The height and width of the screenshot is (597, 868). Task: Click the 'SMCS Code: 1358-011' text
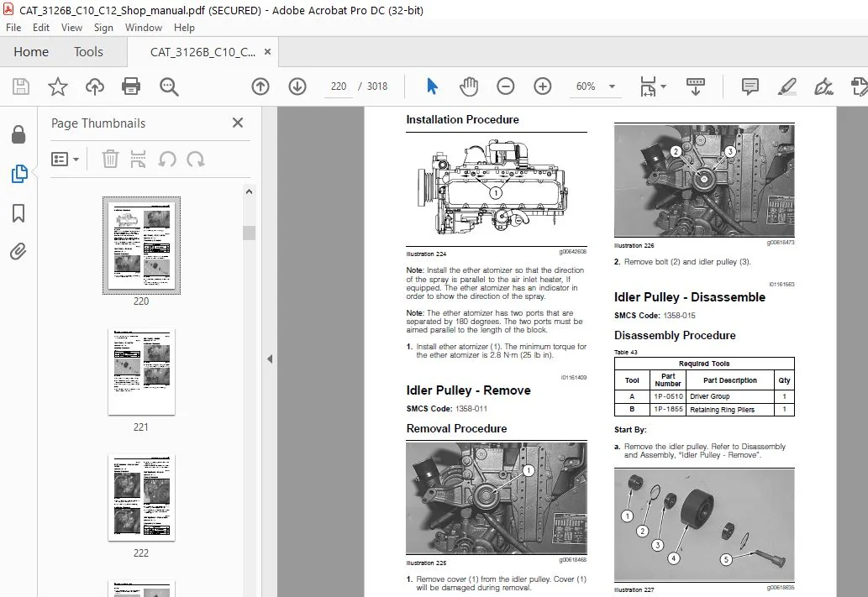(x=447, y=409)
